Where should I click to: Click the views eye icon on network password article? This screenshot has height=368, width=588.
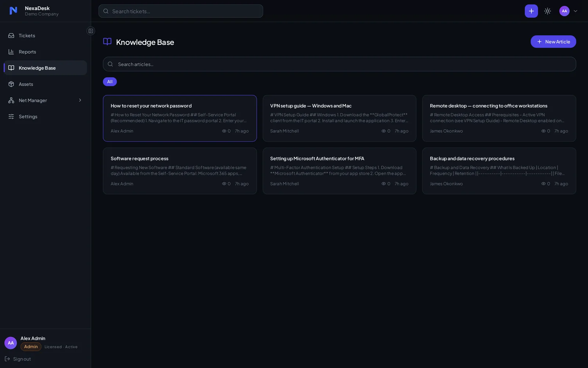(224, 131)
